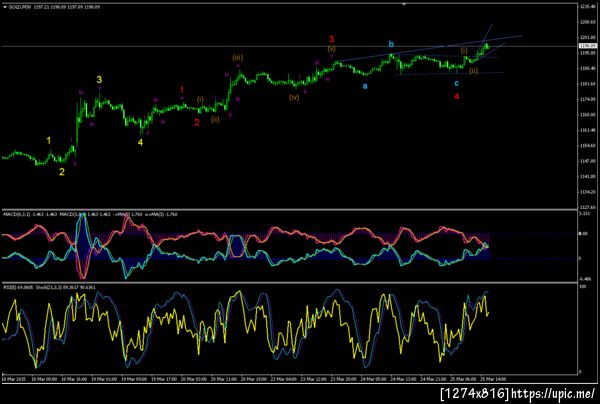Select the long upper trendline above the price
Screen dimensions: 600x404
(x=430, y=48)
